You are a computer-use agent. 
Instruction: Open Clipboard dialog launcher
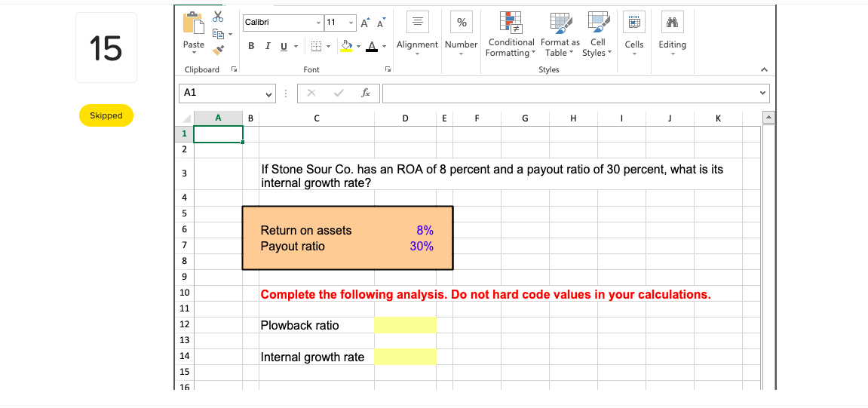[x=233, y=69]
